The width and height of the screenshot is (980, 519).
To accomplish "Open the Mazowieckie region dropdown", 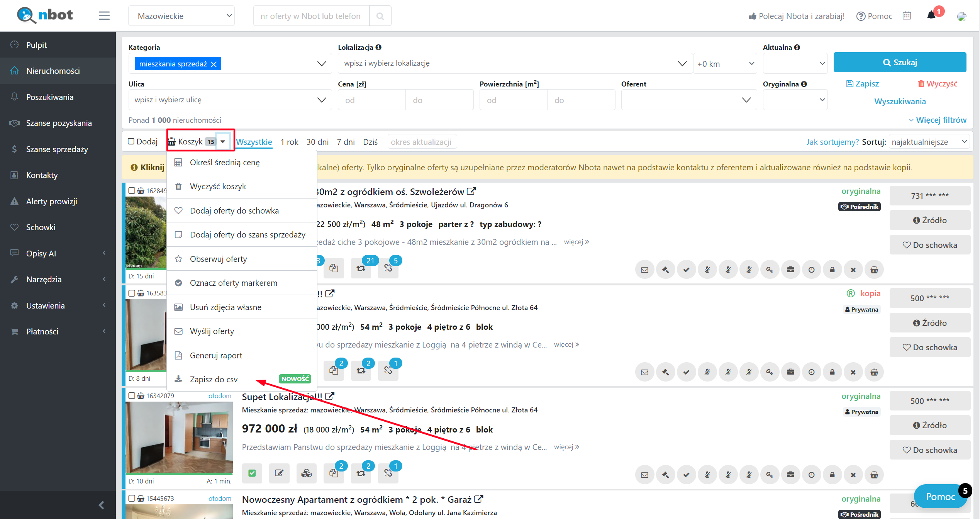I will 181,16.
